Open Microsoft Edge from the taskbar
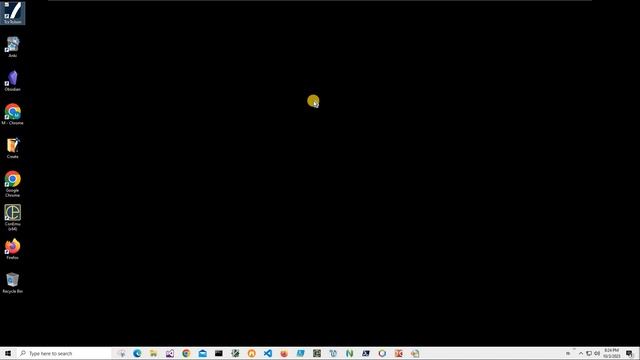640x360 pixels. click(137, 353)
